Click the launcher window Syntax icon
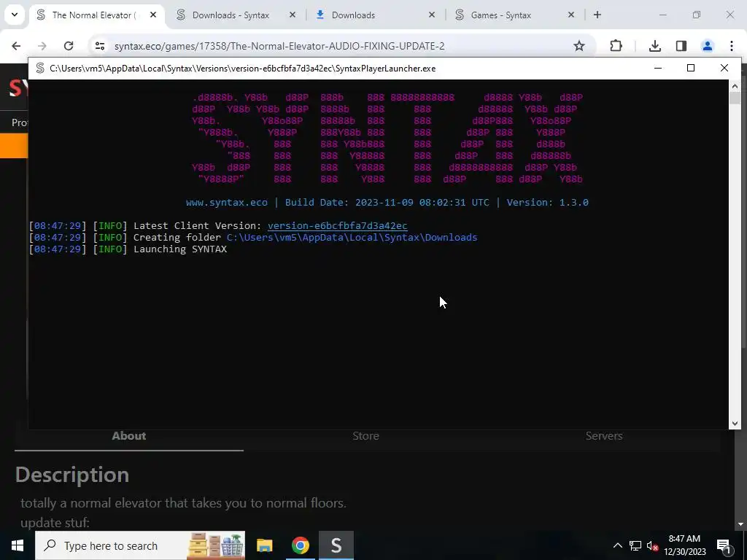 click(x=40, y=68)
